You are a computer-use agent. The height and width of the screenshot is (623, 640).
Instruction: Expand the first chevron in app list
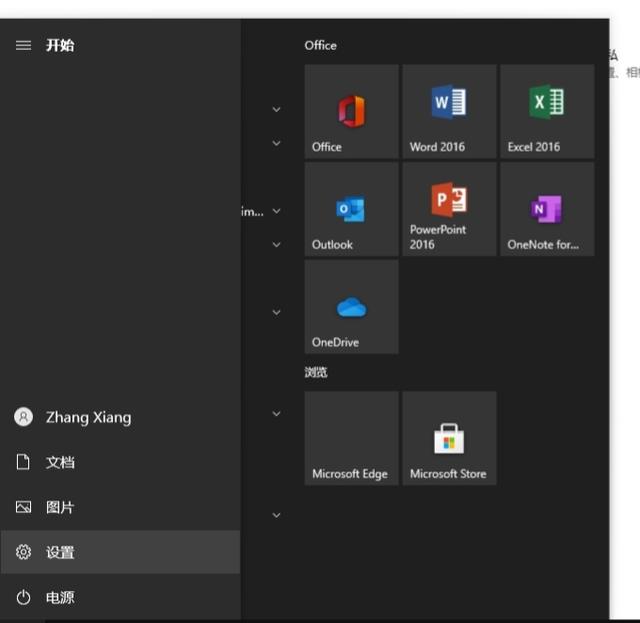point(276,109)
